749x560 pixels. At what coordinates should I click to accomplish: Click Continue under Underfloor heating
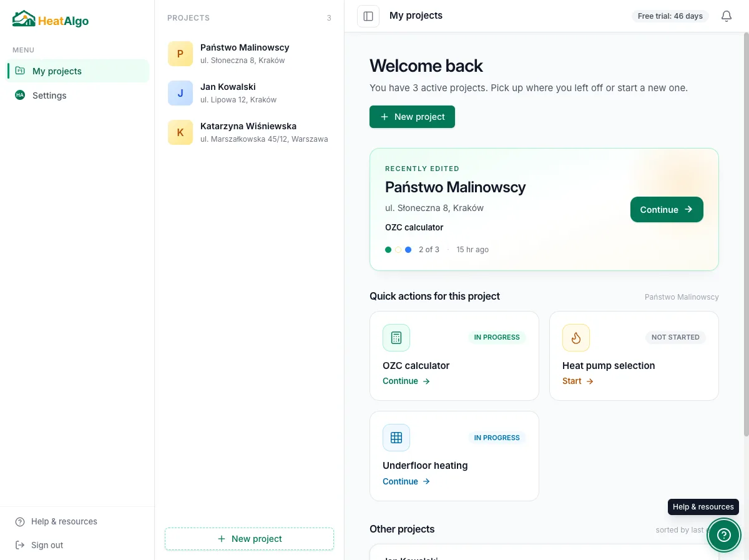pos(406,481)
